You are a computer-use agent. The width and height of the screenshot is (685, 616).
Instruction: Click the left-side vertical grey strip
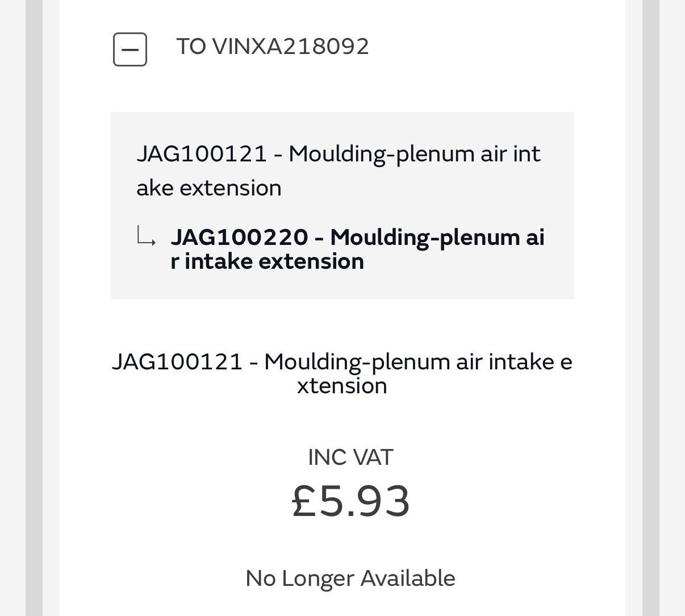[34, 308]
